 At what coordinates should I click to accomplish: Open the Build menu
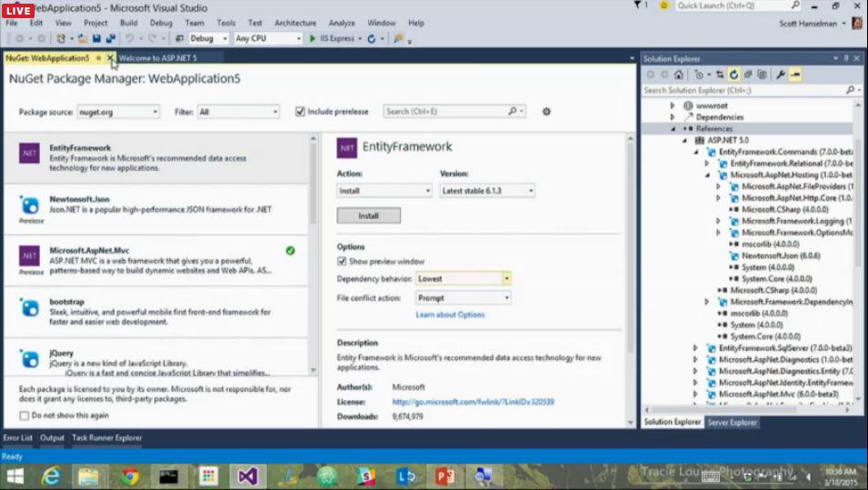click(128, 23)
